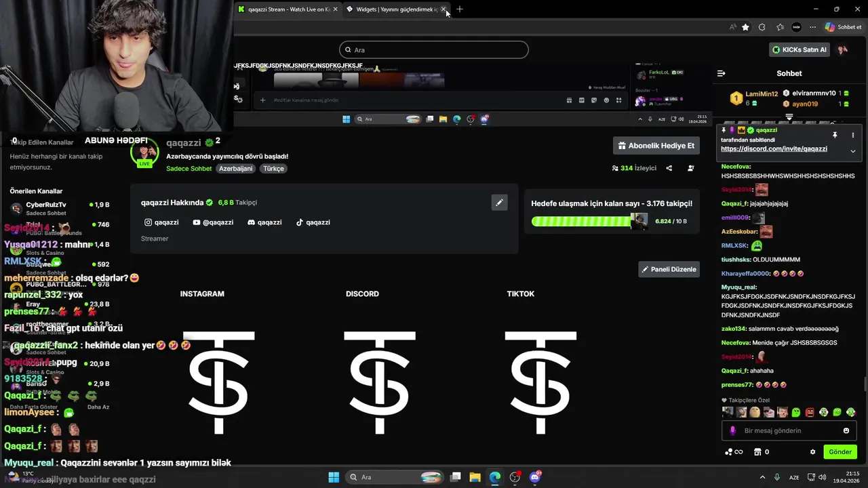Click the Read aloud icon in address bar

coord(733,27)
